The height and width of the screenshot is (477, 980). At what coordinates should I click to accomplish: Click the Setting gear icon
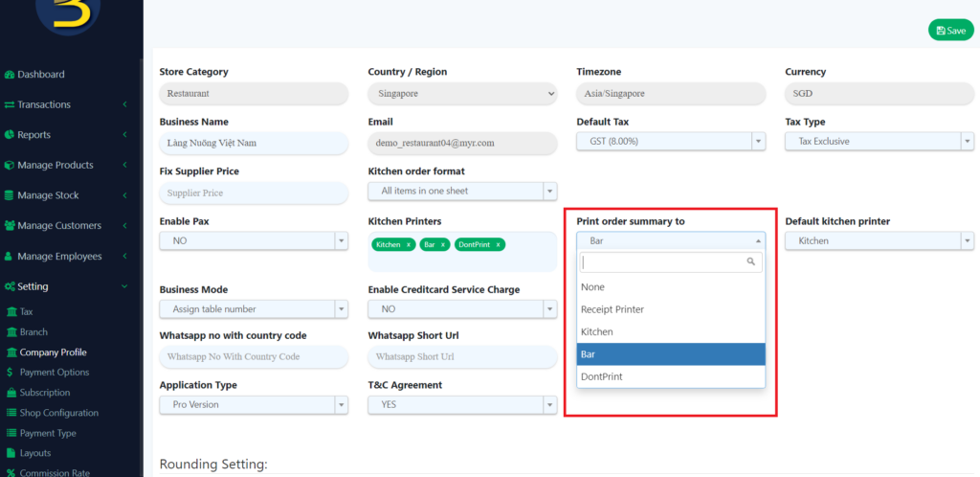tap(10, 286)
